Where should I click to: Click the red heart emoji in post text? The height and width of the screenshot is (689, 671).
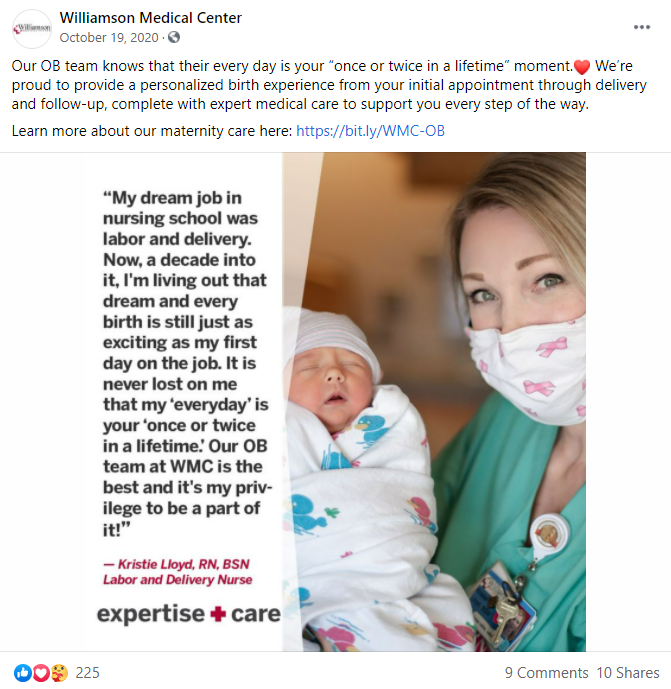coord(582,67)
